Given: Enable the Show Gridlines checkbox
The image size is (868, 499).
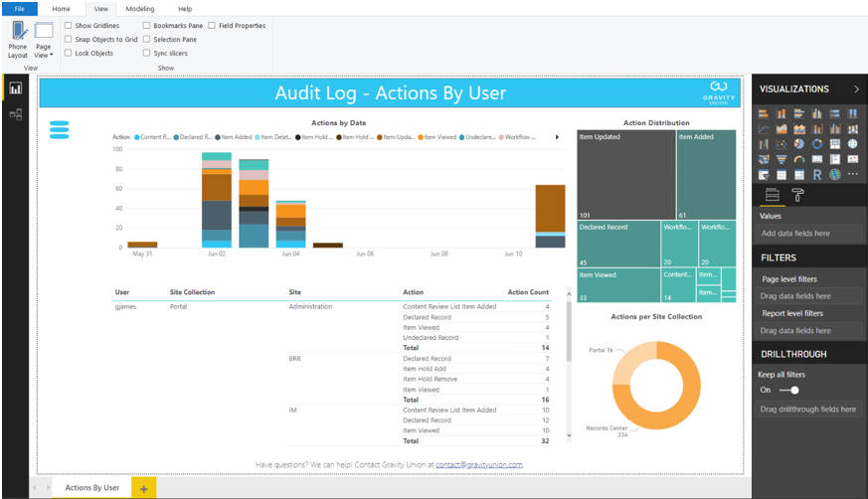Looking at the screenshot, I should [x=68, y=26].
